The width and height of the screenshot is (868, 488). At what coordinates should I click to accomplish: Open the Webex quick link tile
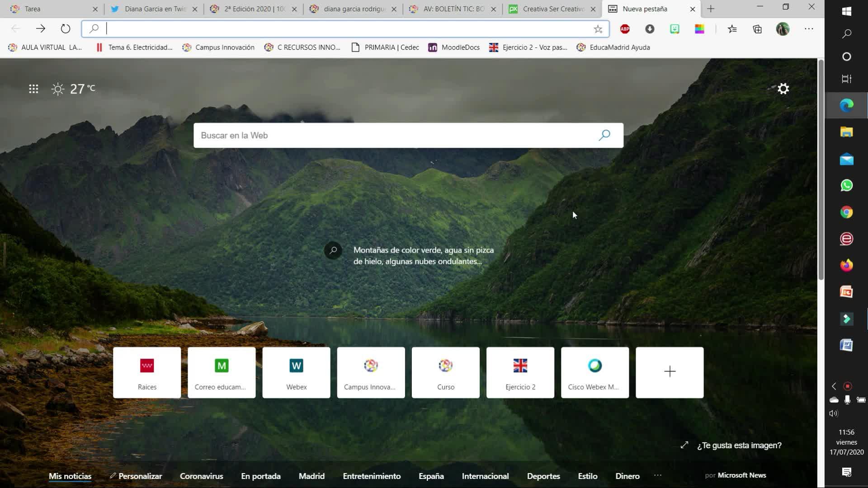click(296, 372)
